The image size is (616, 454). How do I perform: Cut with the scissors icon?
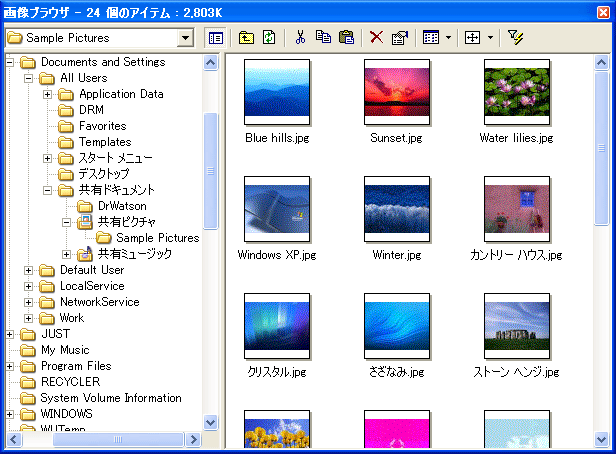(300, 38)
